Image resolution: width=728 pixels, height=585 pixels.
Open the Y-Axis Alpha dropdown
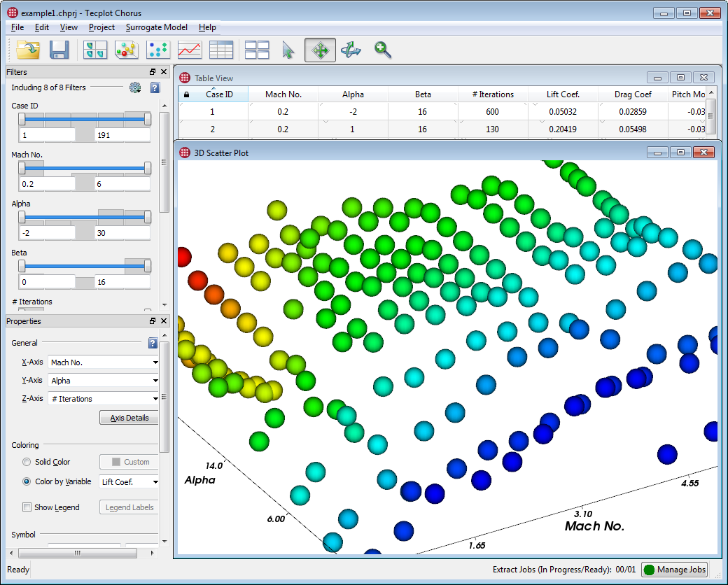[104, 380]
